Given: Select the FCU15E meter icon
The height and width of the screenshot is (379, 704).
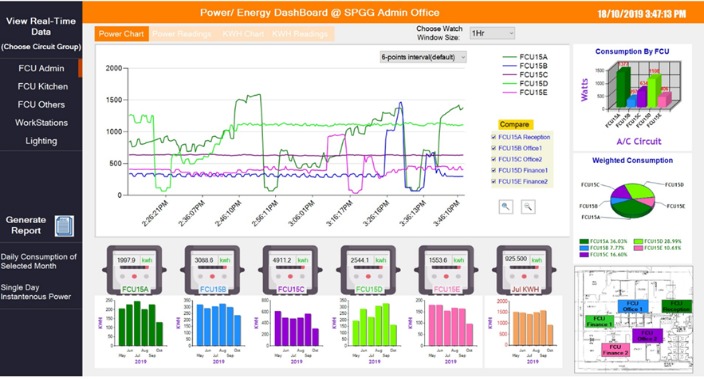Looking at the screenshot, I should [446, 270].
